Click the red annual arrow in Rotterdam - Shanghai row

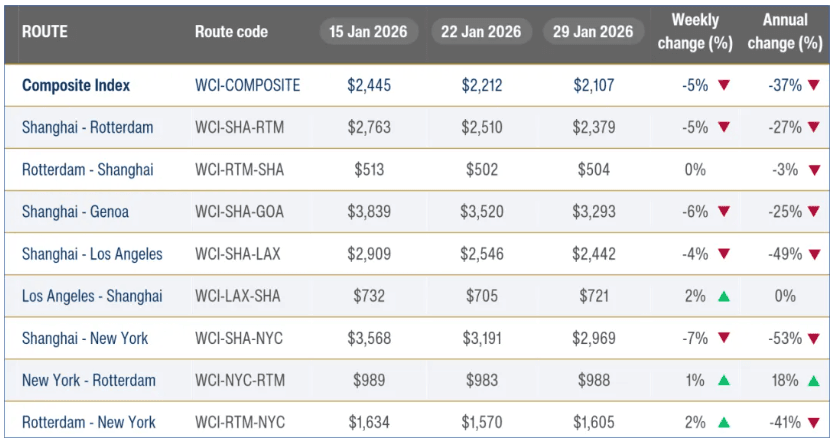point(815,170)
